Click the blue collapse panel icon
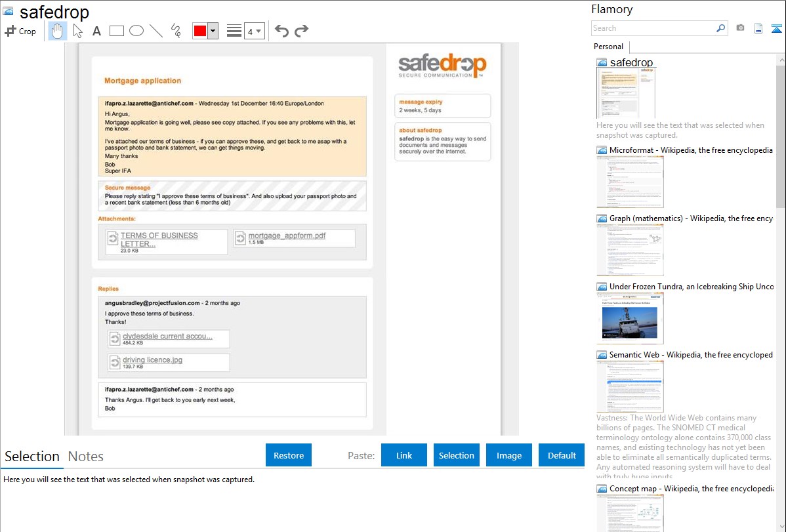 pos(776,28)
